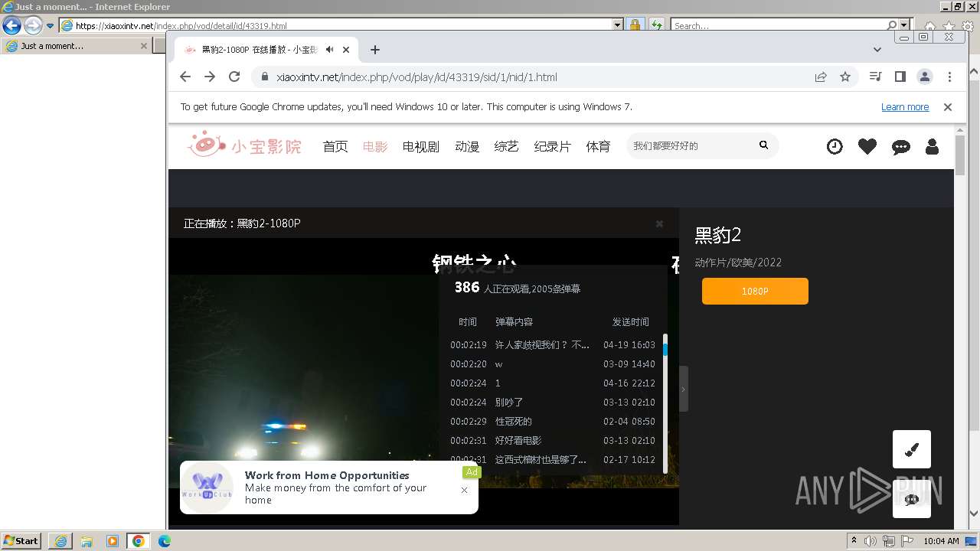Image resolution: width=980 pixels, height=551 pixels.
Task: Collapse the player side panel arrow
Action: [683, 389]
